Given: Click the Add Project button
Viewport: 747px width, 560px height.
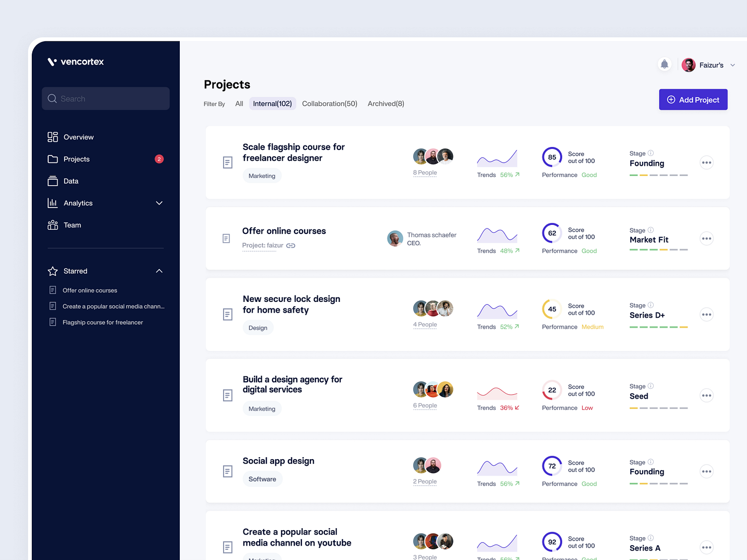Looking at the screenshot, I should 693,99.
